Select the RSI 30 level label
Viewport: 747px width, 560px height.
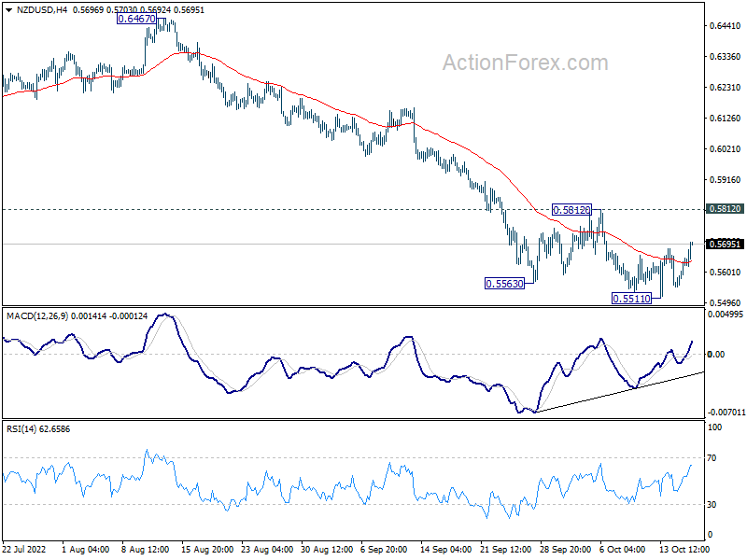712,505
